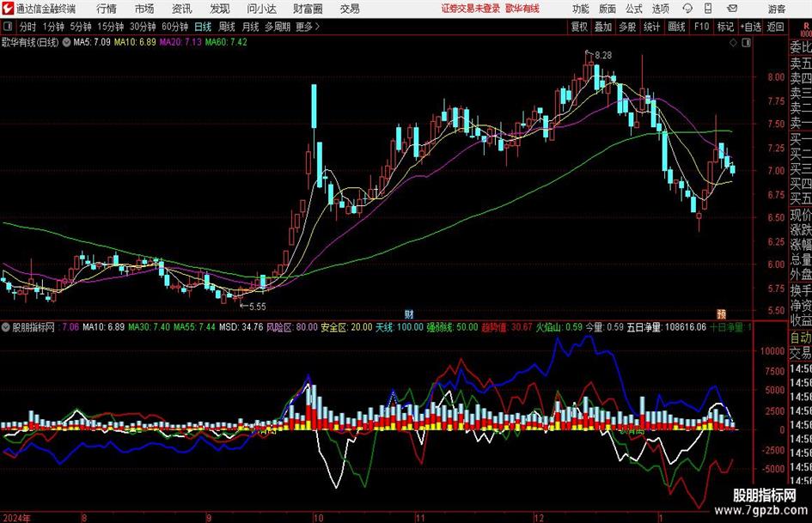Click the 趋势值: 30.67 indicator value
This screenshot has width=812, height=523.
[506, 327]
